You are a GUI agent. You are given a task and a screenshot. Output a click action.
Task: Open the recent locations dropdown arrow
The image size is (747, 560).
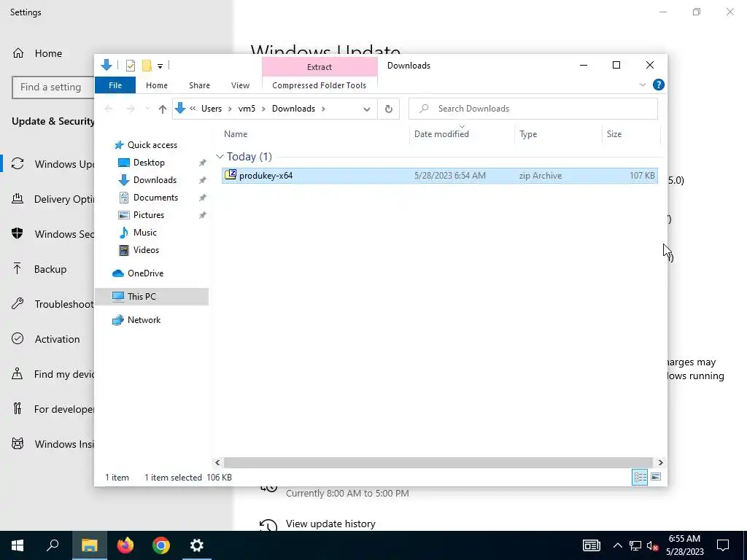(147, 109)
